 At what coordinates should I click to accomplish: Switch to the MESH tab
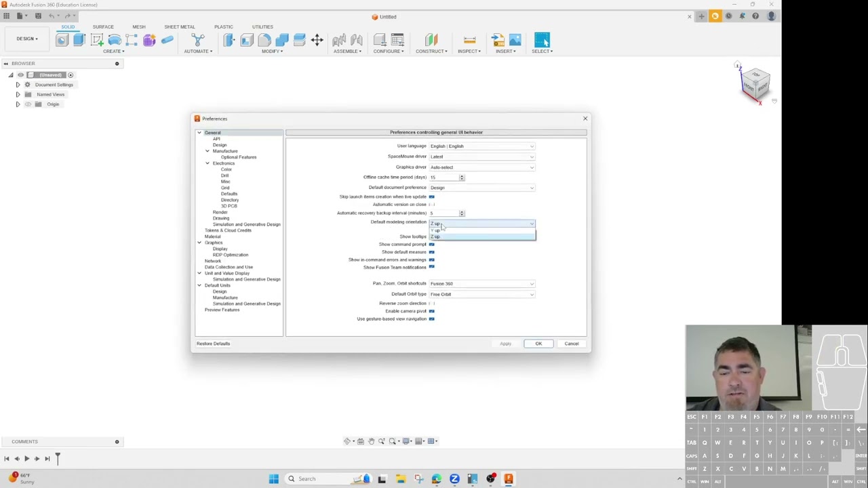[x=139, y=27]
